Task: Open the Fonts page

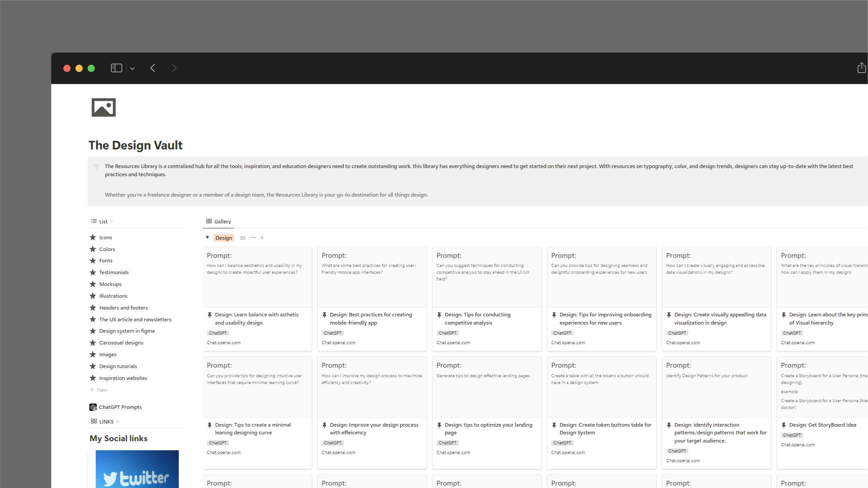Action: [106, 261]
